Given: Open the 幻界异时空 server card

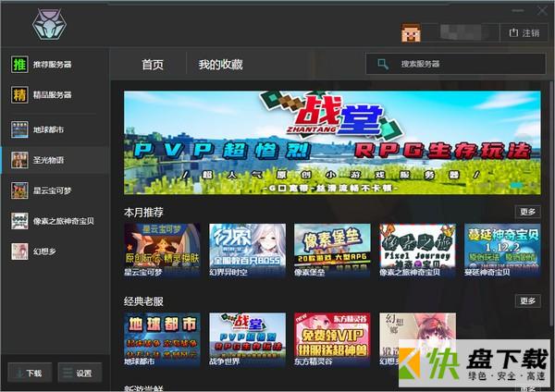Looking at the screenshot, I should tap(247, 251).
